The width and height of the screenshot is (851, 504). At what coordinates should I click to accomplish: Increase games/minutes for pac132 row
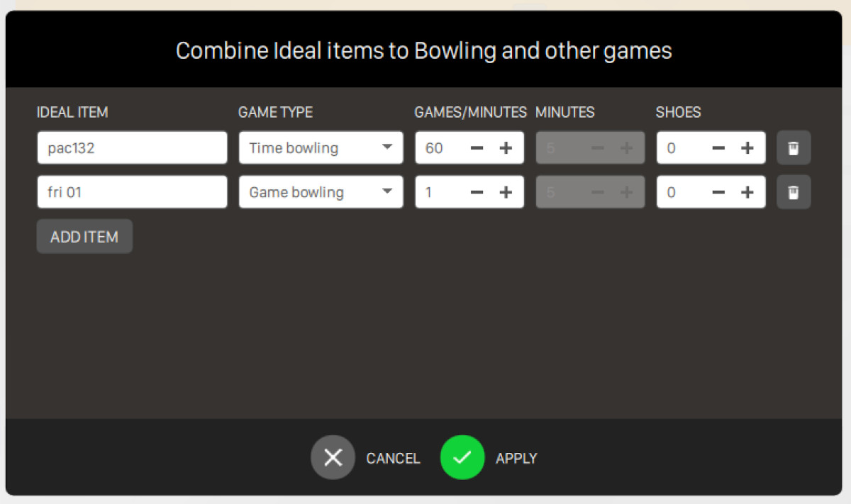click(506, 148)
